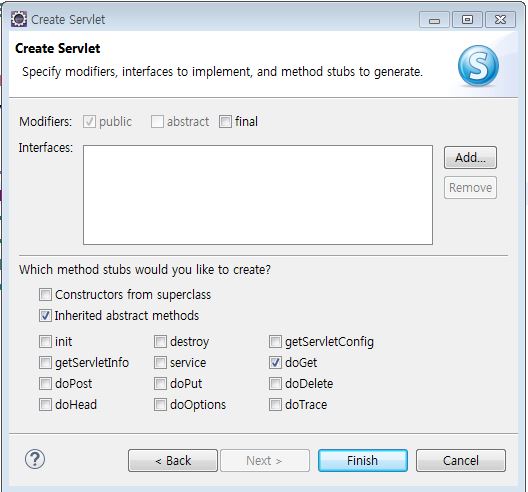
Task: Uncheck Inherited abstract methods
Action: (45, 316)
